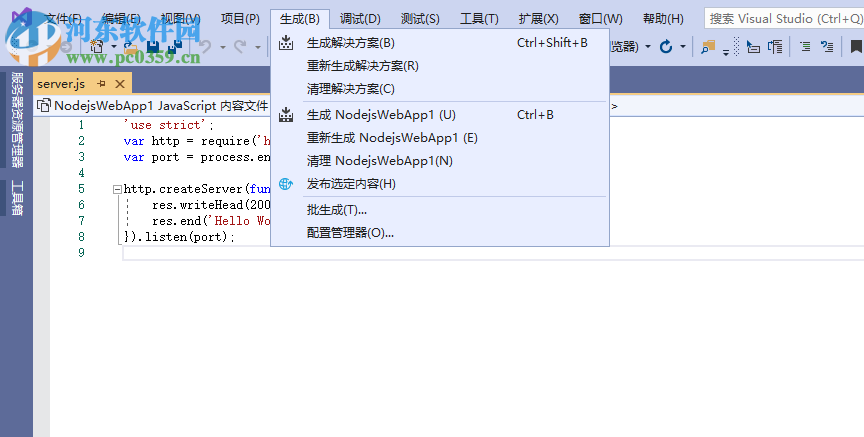Click the New Project toolbar icon
Viewport: 864px width, 437px height.
pos(97,47)
